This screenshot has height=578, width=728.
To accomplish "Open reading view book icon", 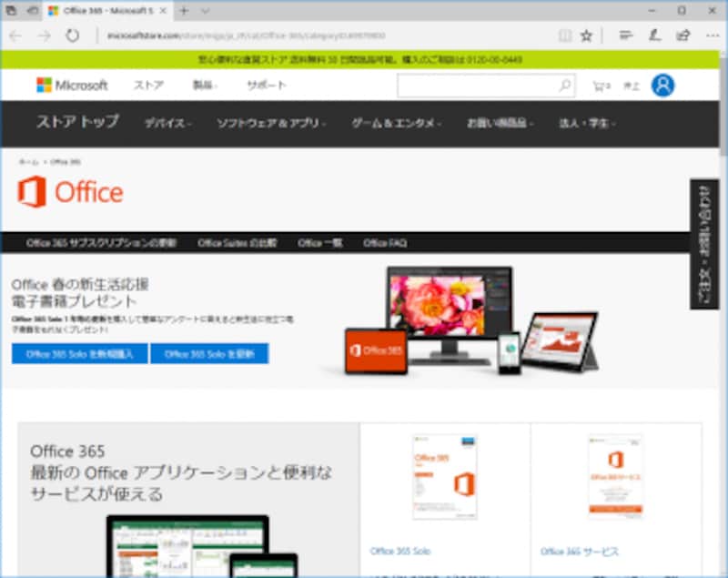I will click(x=564, y=35).
